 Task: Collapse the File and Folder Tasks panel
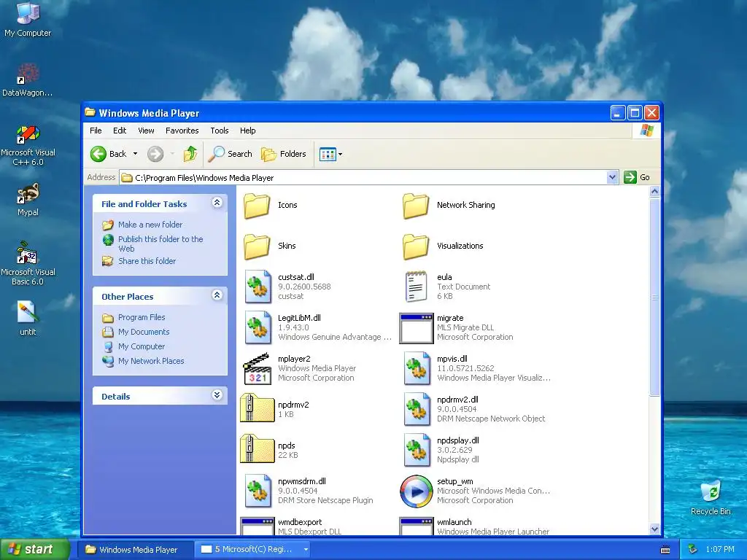click(217, 203)
